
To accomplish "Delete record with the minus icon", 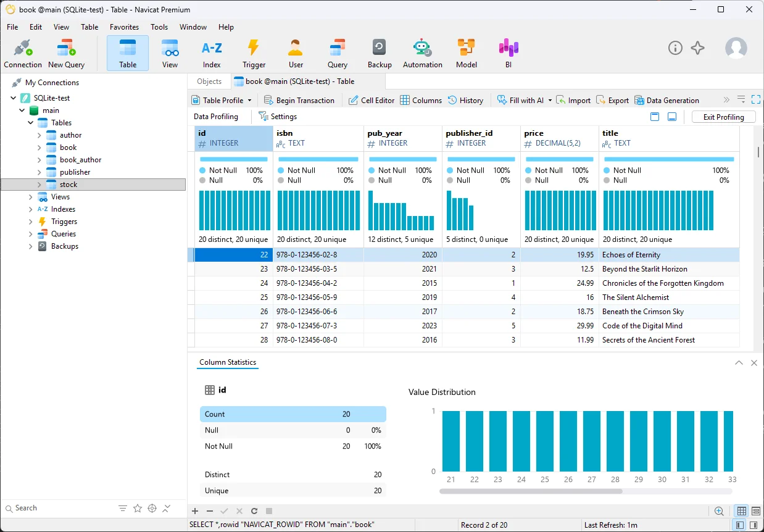I will point(210,511).
